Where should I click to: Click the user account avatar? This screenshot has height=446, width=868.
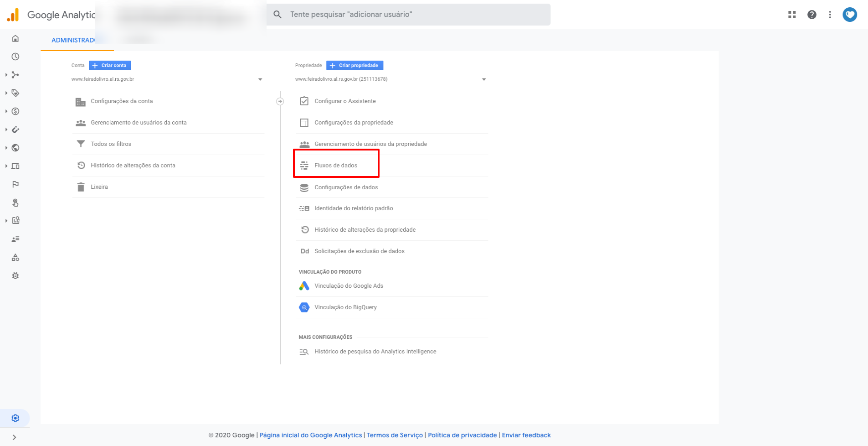849,15
